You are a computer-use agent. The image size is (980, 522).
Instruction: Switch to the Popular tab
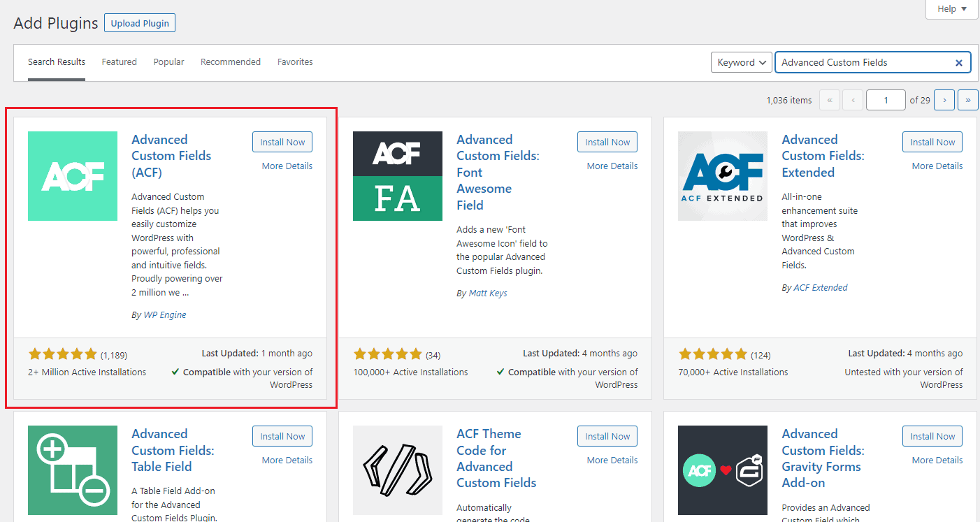[x=168, y=62]
